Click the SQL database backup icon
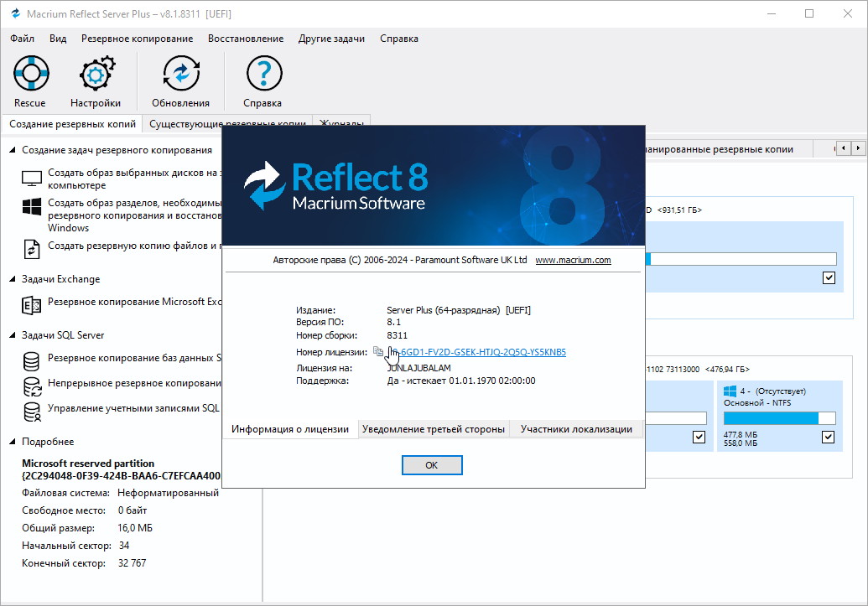The image size is (868, 606). tap(31, 361)
